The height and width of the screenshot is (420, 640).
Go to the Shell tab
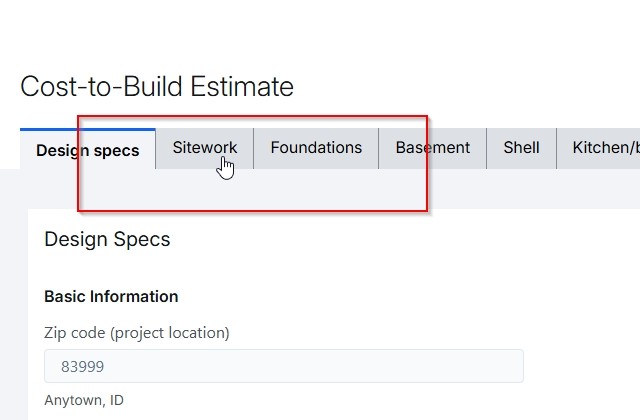(521, 148)
